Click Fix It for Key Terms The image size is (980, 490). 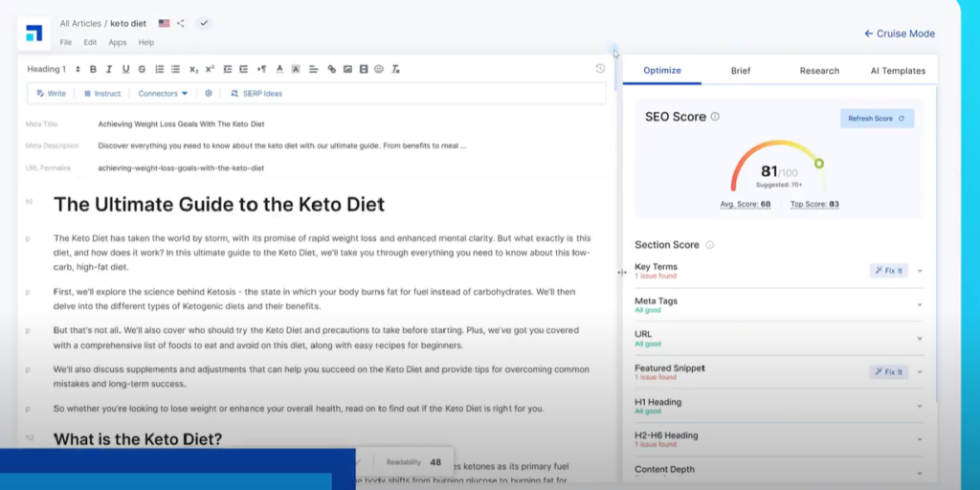(888, 271)
